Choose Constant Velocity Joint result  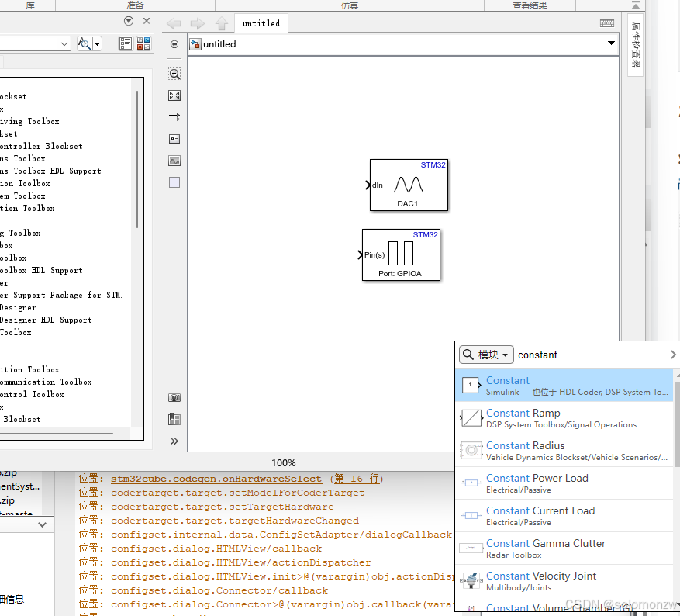(x=564, y=580)
